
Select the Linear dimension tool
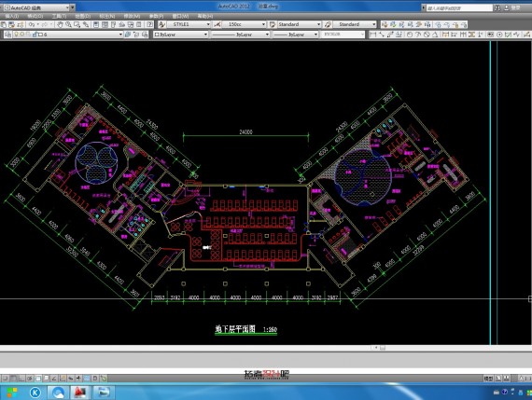373,34
